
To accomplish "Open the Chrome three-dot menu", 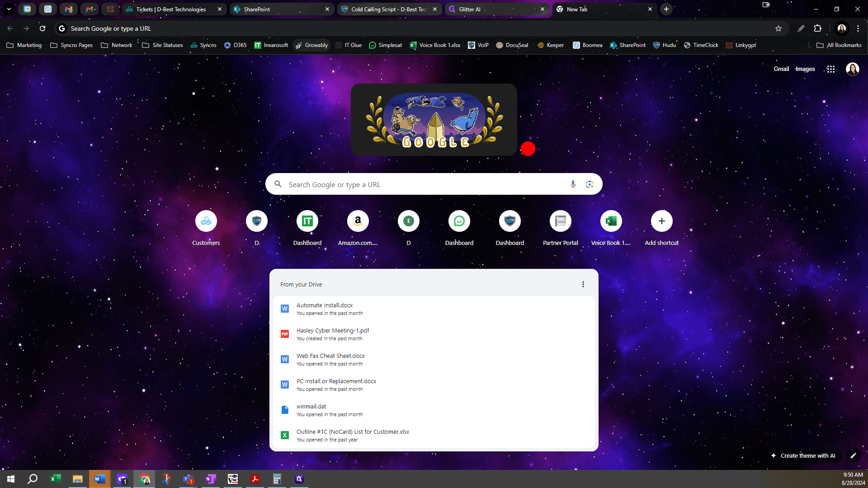I will tap(858, 28).
